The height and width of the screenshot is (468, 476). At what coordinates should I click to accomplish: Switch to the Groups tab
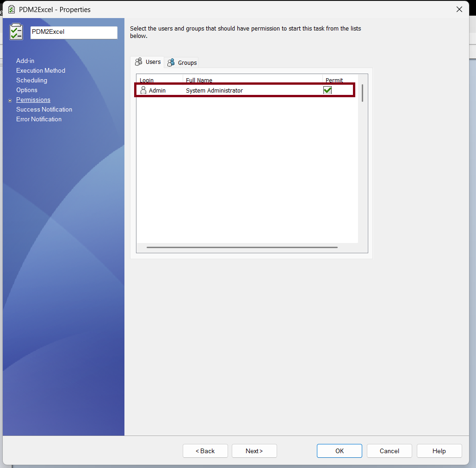(187, 62)
